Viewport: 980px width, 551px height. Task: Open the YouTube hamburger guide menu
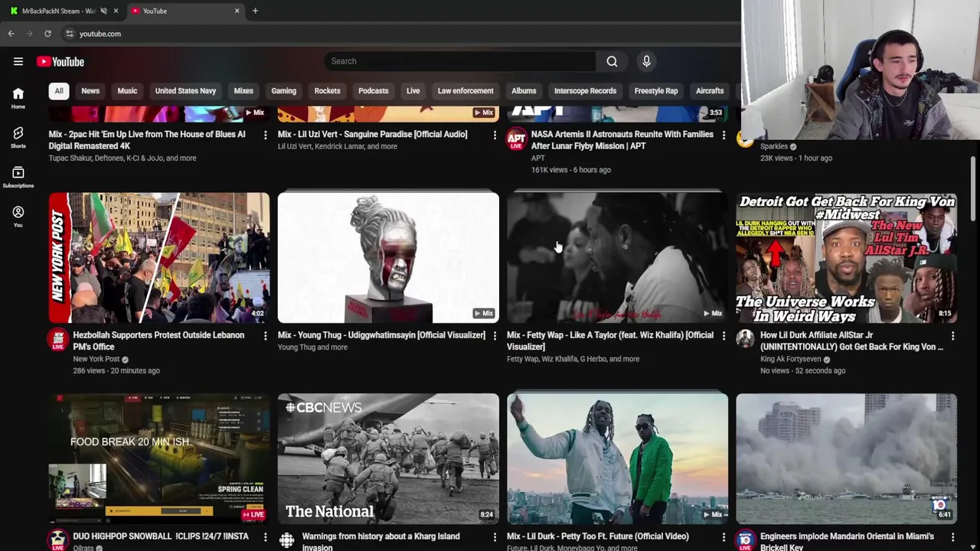(x=18, y=61)
